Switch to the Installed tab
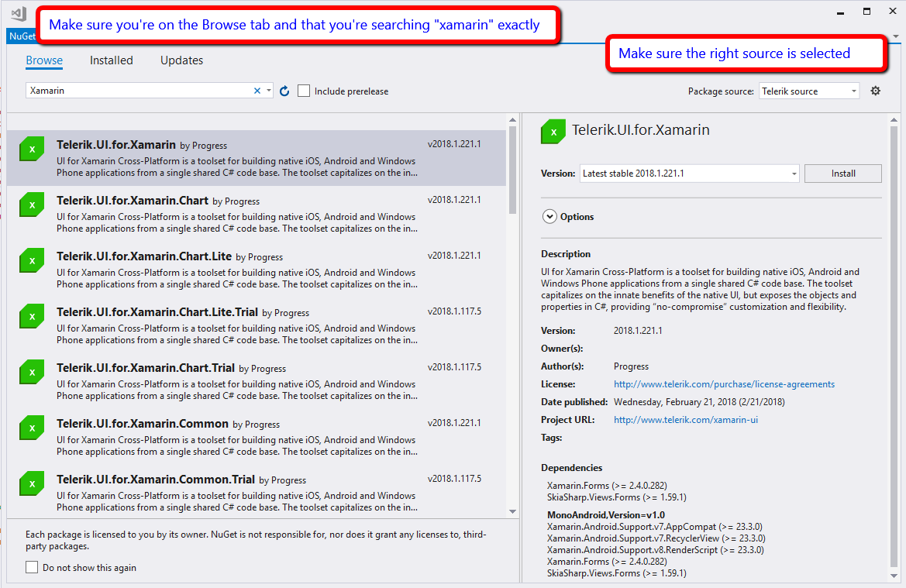The image size is (906, 588). click(111, 60)
